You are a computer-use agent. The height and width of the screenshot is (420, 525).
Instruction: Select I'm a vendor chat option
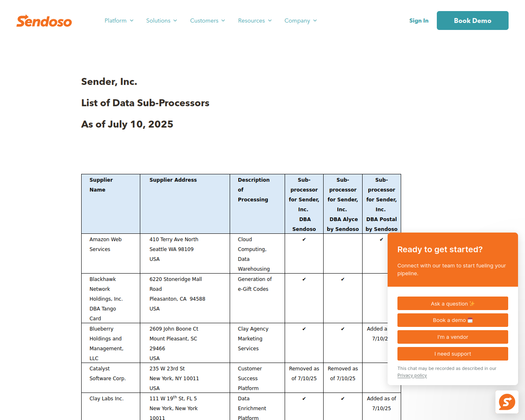click(x=453, y=337)
